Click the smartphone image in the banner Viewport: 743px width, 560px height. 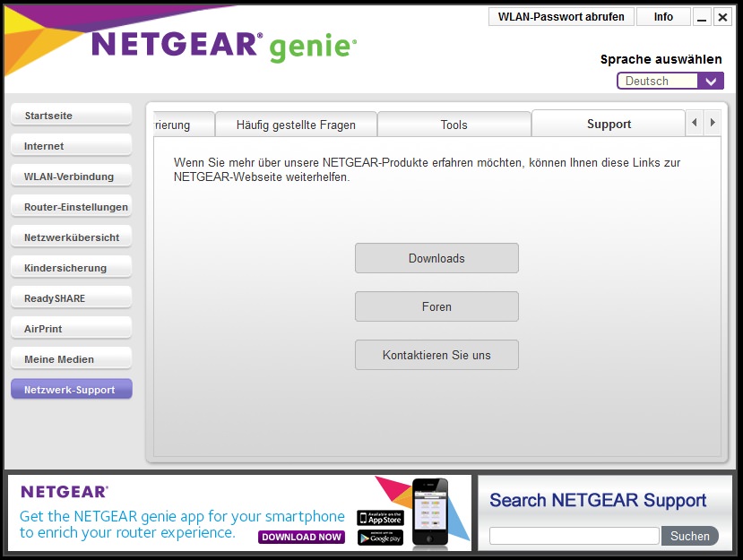click(430, 513)
